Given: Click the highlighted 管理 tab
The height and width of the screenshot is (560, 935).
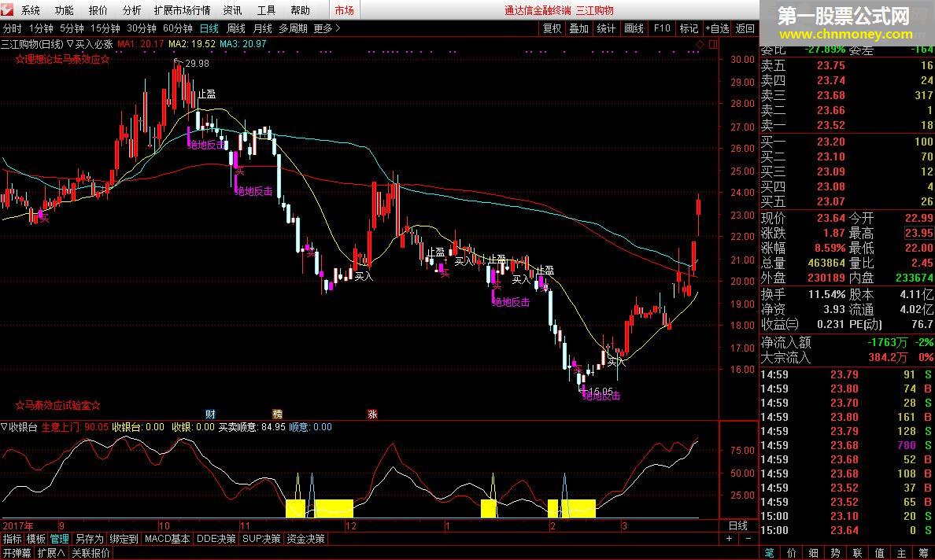Looking at the screenshot, I should (x=60, y=539).
